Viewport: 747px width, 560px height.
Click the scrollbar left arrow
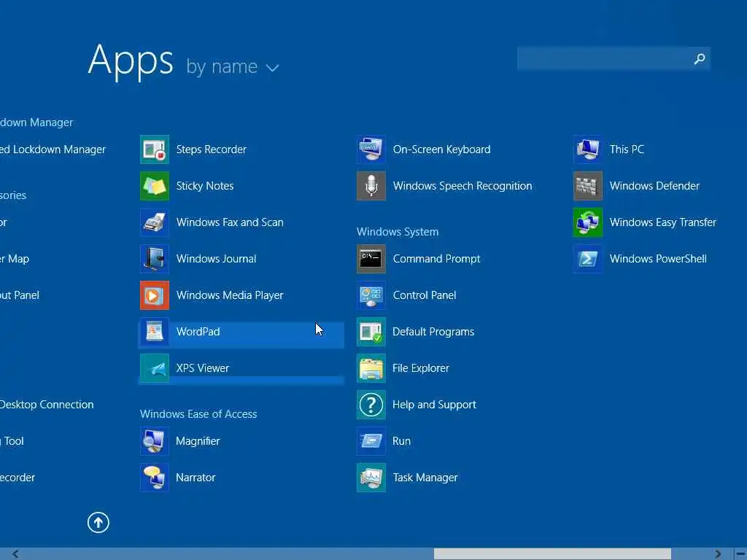click(x=15, y=553)
